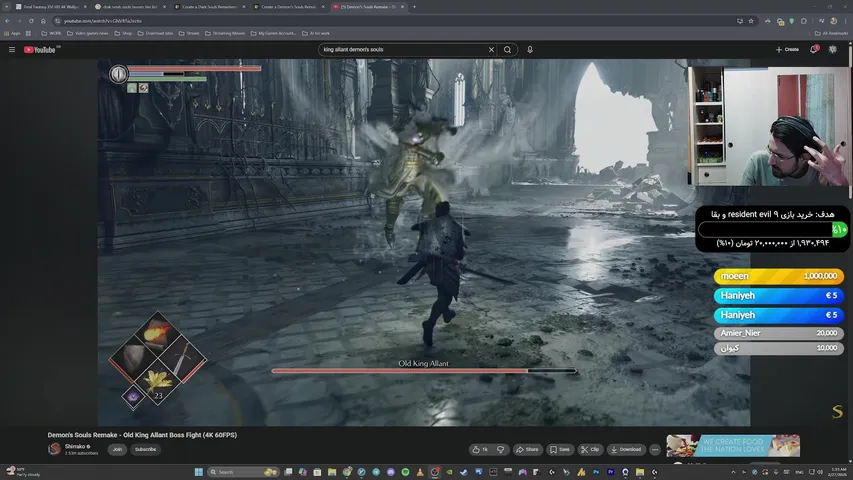Click the video player to pause
Viewport: 853px width, 480px height.
[424, 242]
